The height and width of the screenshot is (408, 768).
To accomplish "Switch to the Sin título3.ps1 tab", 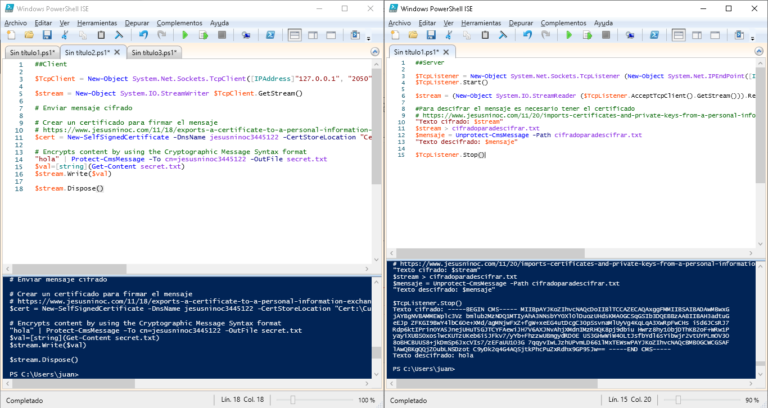I will click(x=154, y=52).
